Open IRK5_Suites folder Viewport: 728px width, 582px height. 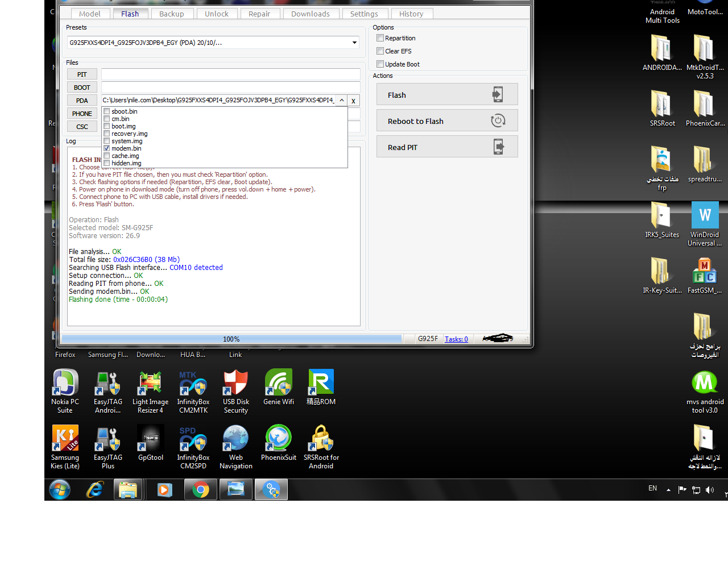point(662,219)
